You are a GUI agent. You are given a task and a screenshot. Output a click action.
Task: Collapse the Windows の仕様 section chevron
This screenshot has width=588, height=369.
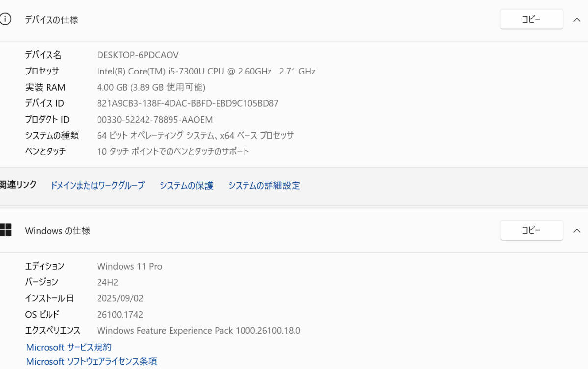(577, 231)
